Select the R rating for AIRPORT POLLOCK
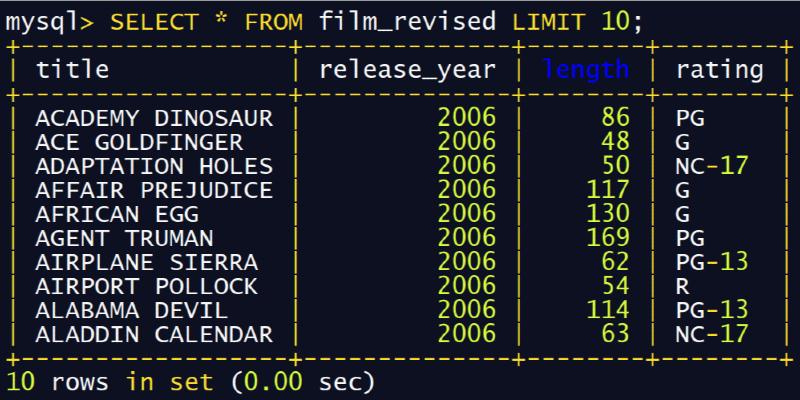This screenshot has height=400, width=800. pos(683,286)
